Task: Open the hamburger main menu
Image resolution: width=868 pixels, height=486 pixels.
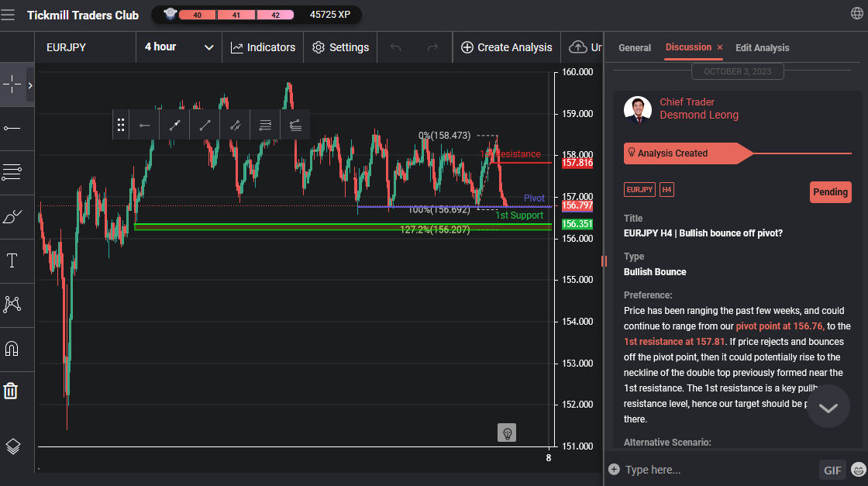Action: point(8,15)
